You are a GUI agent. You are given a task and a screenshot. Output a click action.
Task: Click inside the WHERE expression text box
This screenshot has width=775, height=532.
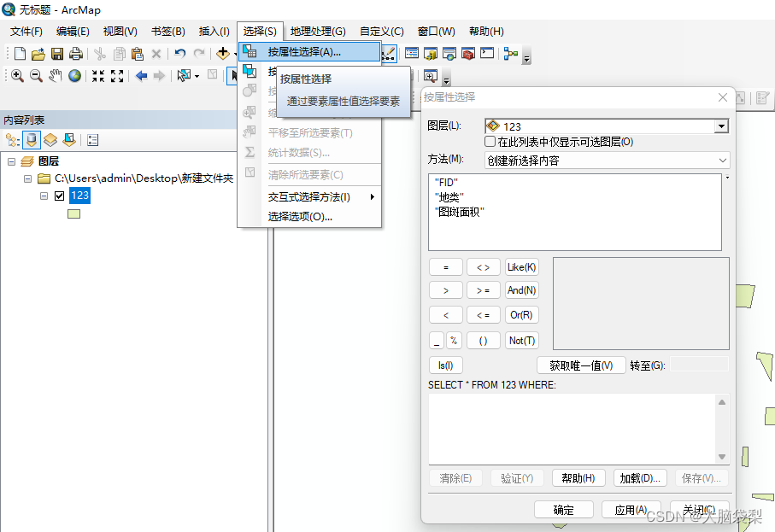[572, 429]
